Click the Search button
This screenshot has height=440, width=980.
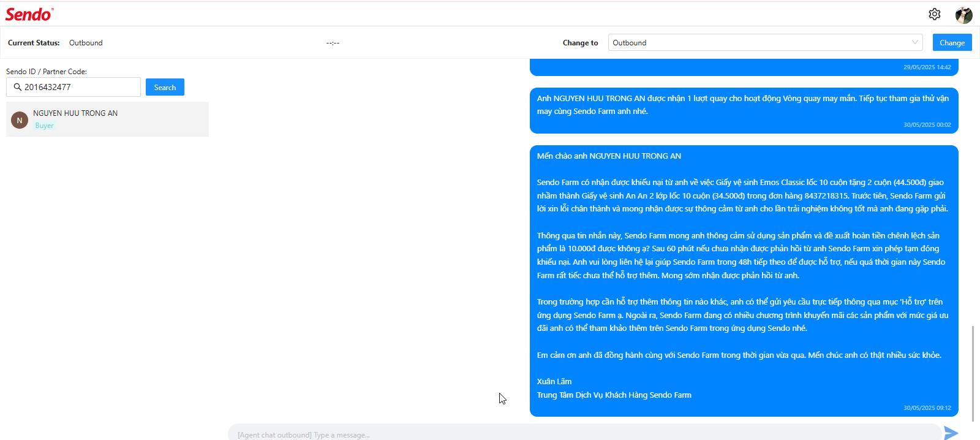point(165,87)
